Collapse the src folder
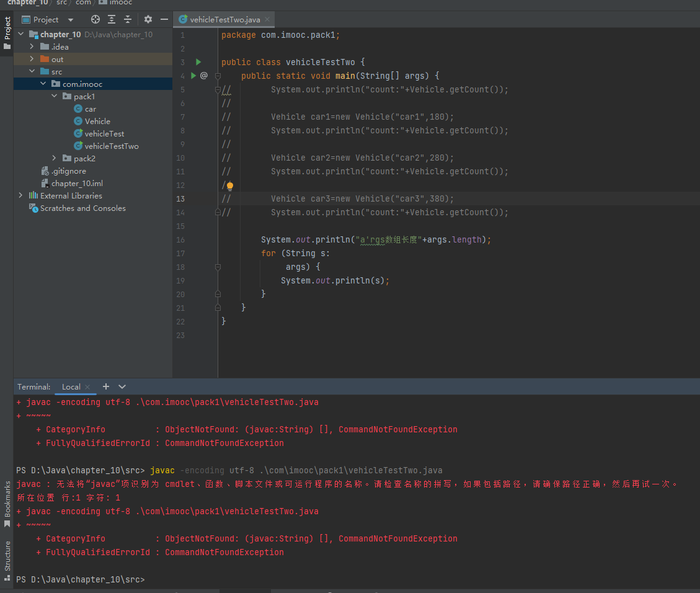 tap(32, 71)
